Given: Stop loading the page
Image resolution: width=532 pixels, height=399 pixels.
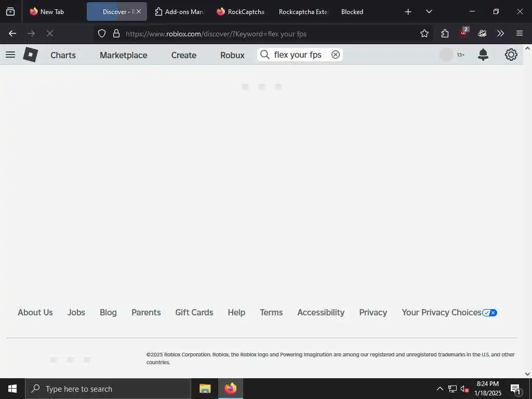Looking at the screenshot, I should (x=50, y=33).
